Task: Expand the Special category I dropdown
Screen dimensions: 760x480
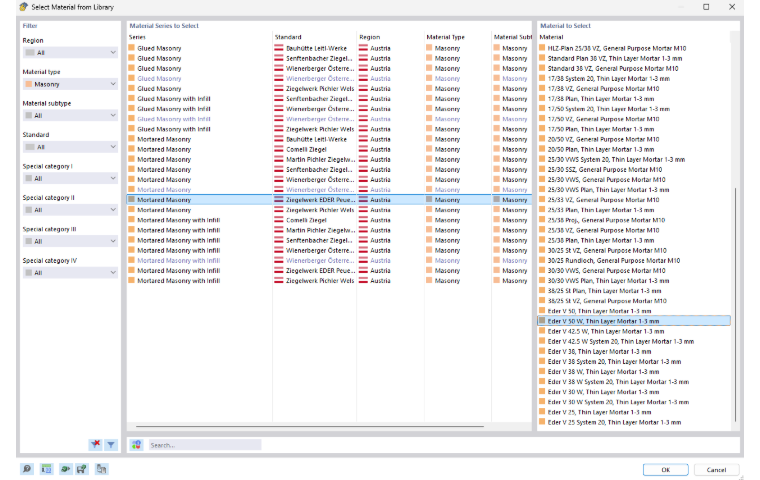Action: pos(70,178)
